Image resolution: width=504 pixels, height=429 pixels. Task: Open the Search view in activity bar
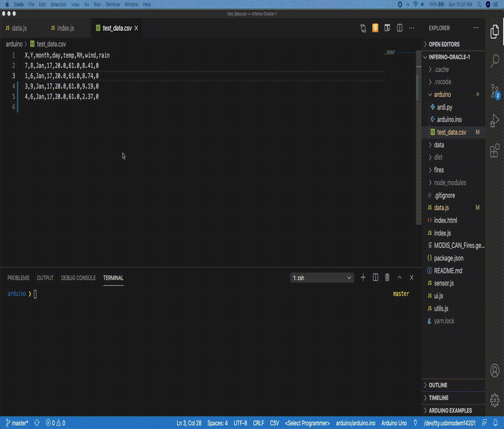pyautogui.click(x=495, y=60)
